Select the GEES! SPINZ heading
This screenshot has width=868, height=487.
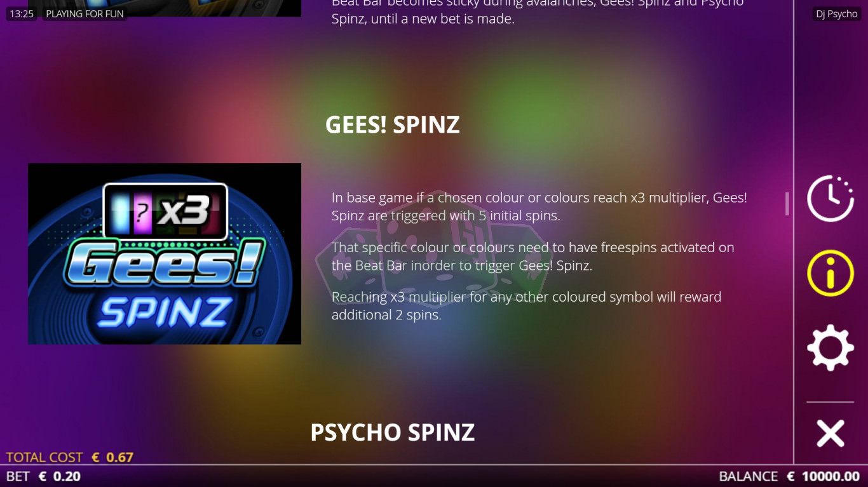pyautogui.click(x=392, y=124)
